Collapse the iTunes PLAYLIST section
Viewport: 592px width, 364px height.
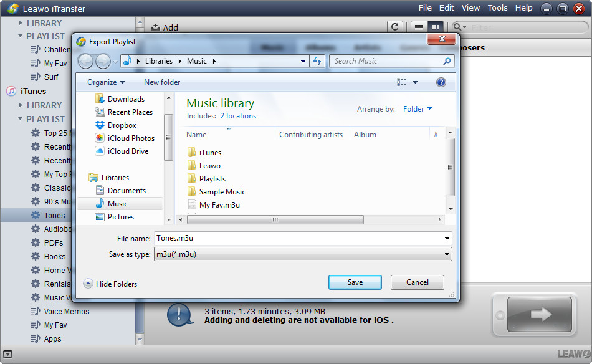pos(21,119)
